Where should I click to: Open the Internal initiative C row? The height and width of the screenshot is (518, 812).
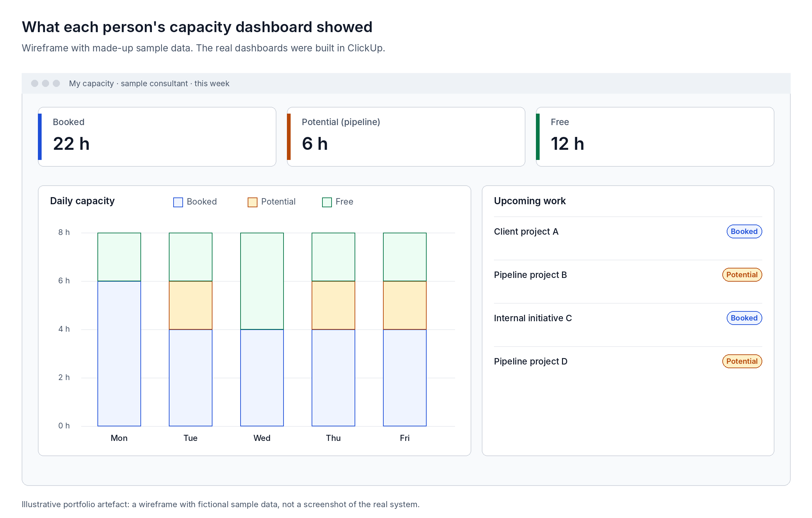coord(628,325)
